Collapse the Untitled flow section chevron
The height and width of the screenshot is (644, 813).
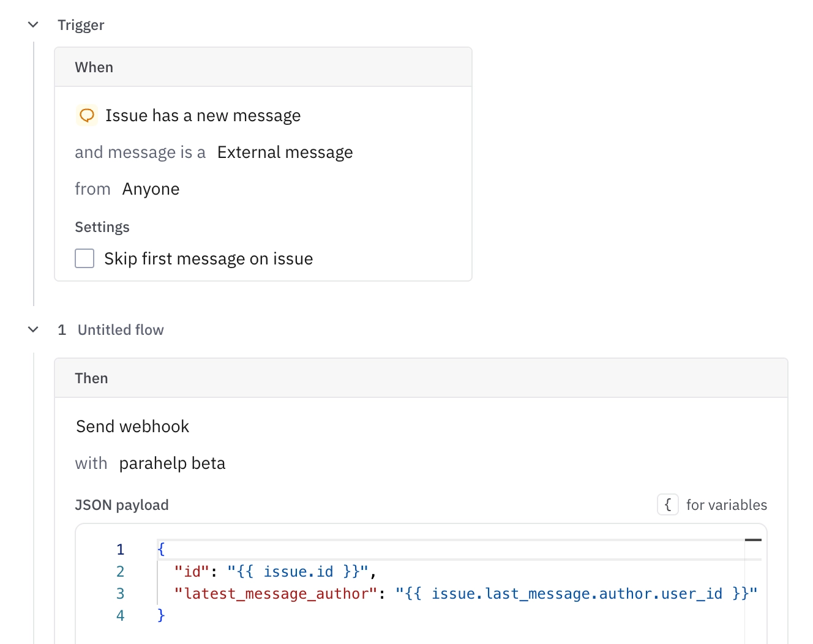(33, 329)
